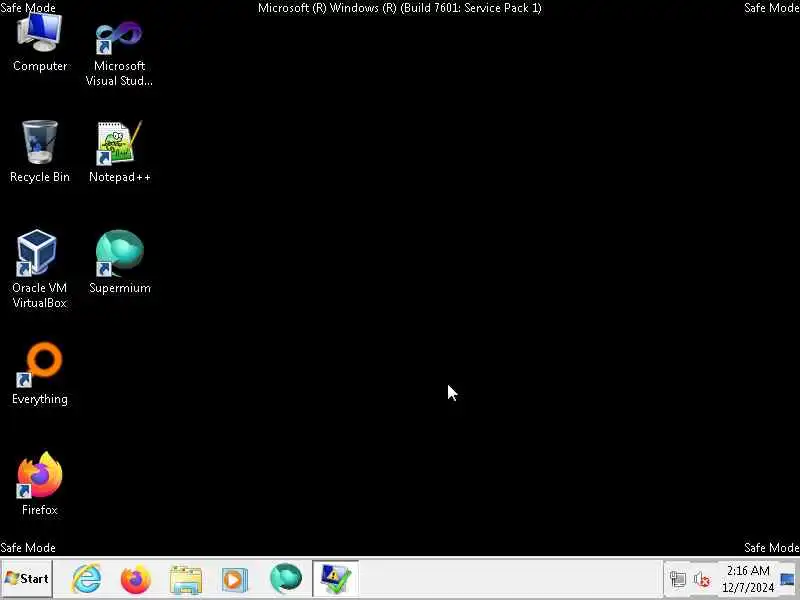Select the Notepad++ desktop shortcut
This screenshot has width=800, height=600.
(x=119, y=152)
